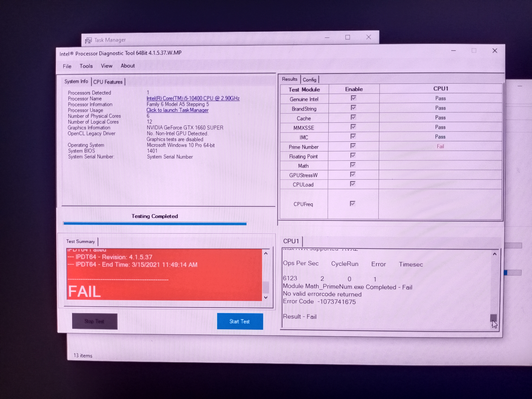The height and width of the screenshot is (399, 532).
Task: Click the Task Manager window icon
Action: (x=88, y=40)
